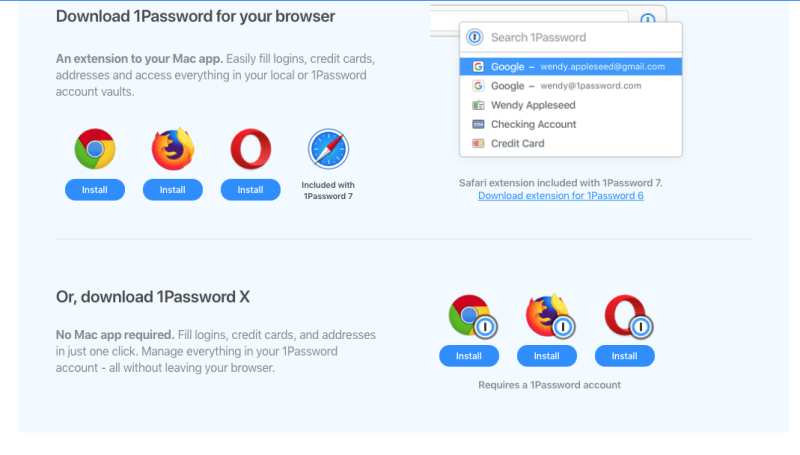Click the Safari compass icon
Screen dimensions: 800x455
pyautogui.click(x=328, y=149)
